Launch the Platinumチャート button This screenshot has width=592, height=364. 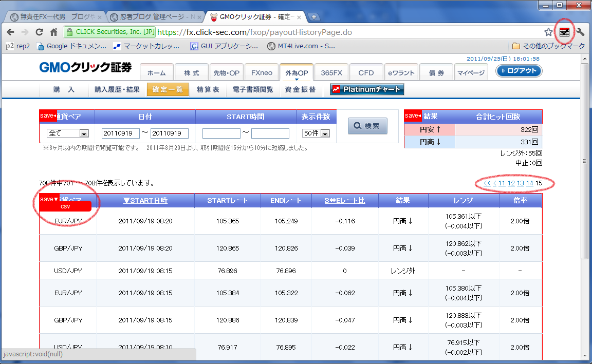(x=367, y=89)
